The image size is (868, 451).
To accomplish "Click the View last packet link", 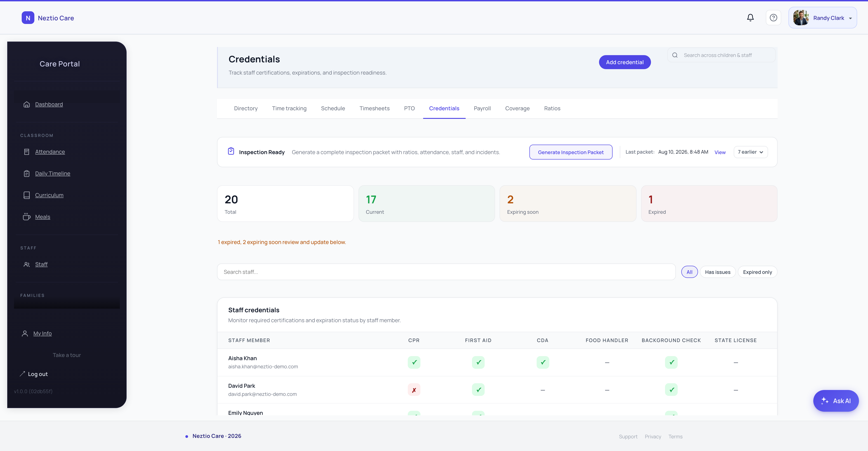I will [x=720, y=152].
